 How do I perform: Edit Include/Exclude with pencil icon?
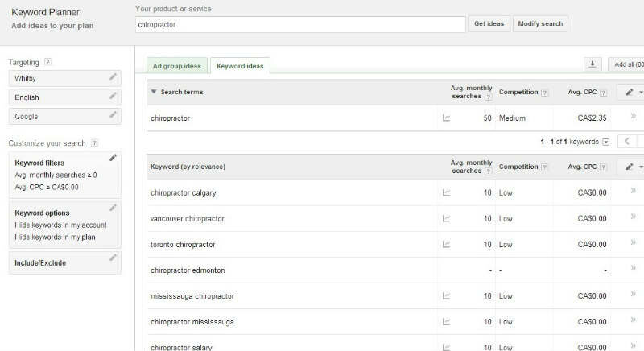[x=113, y=258]
